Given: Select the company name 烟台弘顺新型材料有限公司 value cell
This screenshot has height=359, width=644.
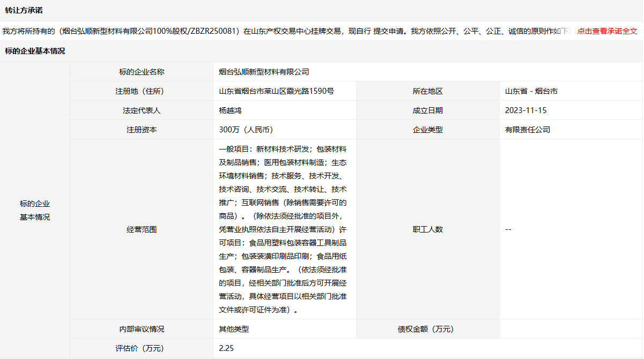Looking at the screenshot, I should pyautogui.click(x=264, y=72).
